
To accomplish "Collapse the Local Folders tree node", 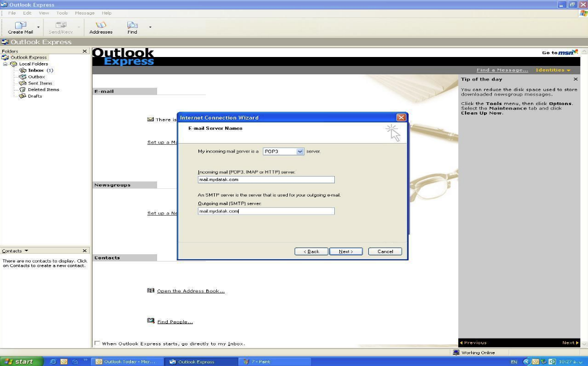I will pos(5,64).
